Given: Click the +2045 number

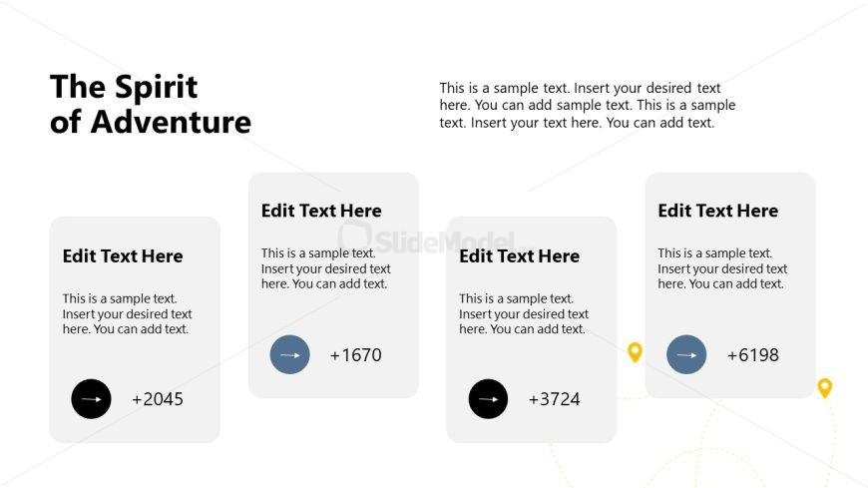Looking at the screenshot, I should click(x=158, y=399).
